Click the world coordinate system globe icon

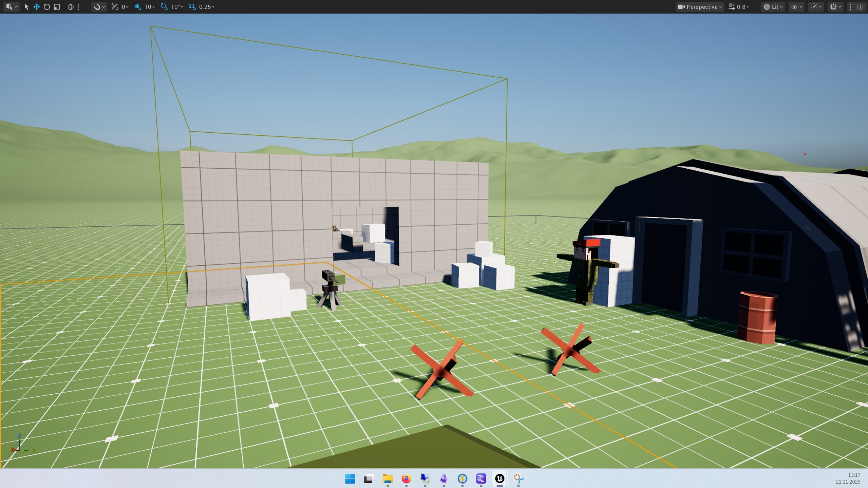pos(71,7)
